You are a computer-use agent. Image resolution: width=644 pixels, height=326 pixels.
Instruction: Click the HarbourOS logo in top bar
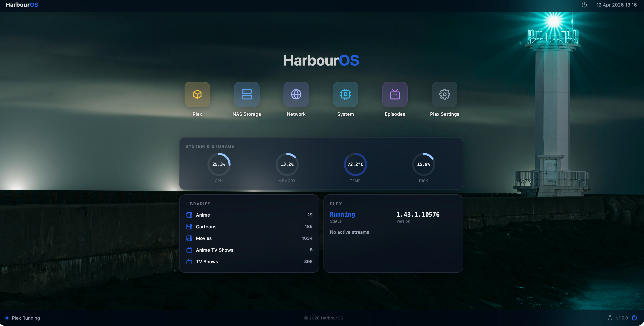coord(22,5)
